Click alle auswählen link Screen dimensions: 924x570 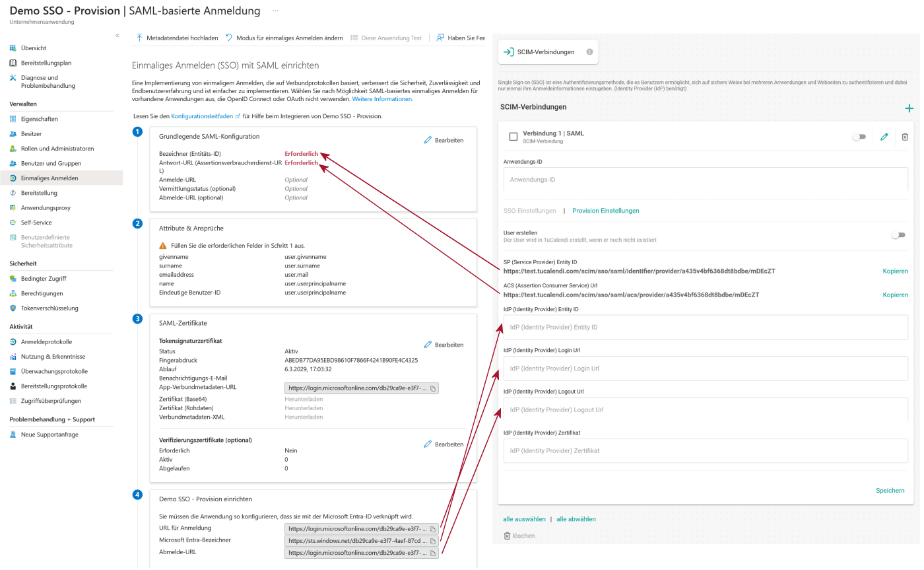click(x=524, y=519)
